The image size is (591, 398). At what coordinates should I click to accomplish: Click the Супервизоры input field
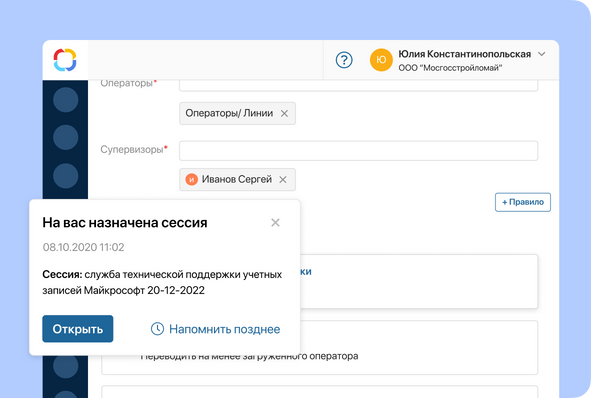(x=358, y=151)
